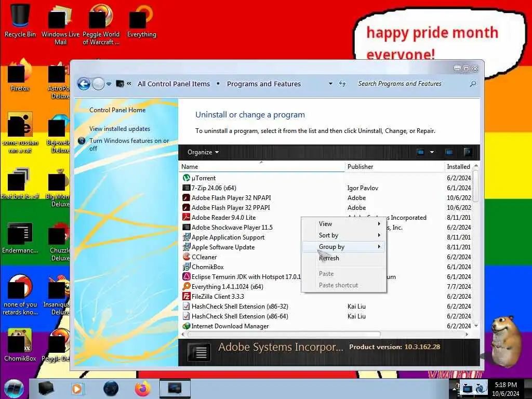Viewport: 532px width, 399px height.
Task: Select Adobe Reader 9.4.0 Lite entry
Action: [223, 217]
